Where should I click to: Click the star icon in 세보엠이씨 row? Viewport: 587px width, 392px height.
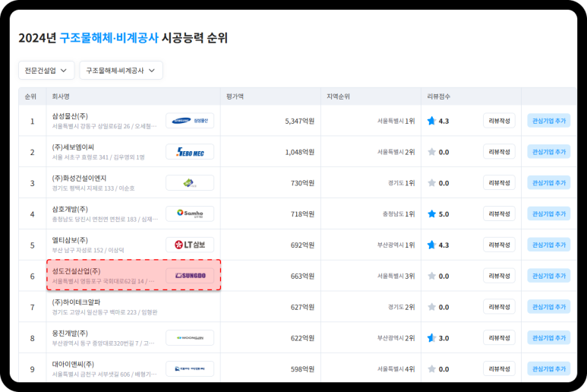[x=431, y=152]
